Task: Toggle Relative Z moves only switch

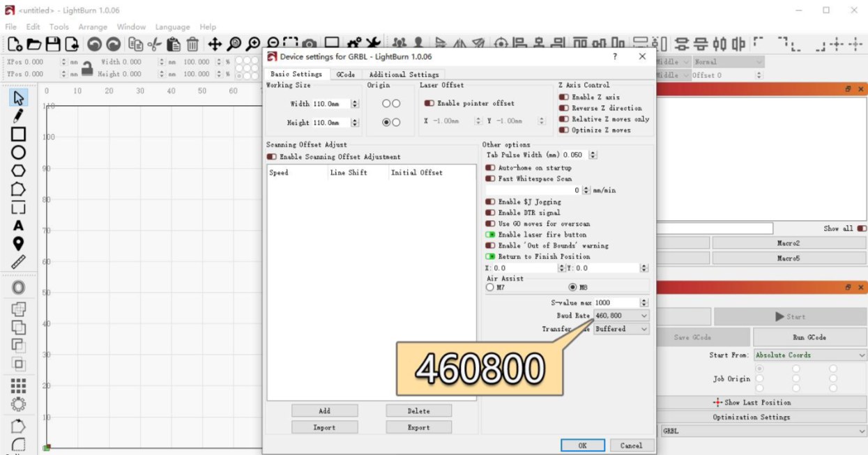Action: click(563, 119)
